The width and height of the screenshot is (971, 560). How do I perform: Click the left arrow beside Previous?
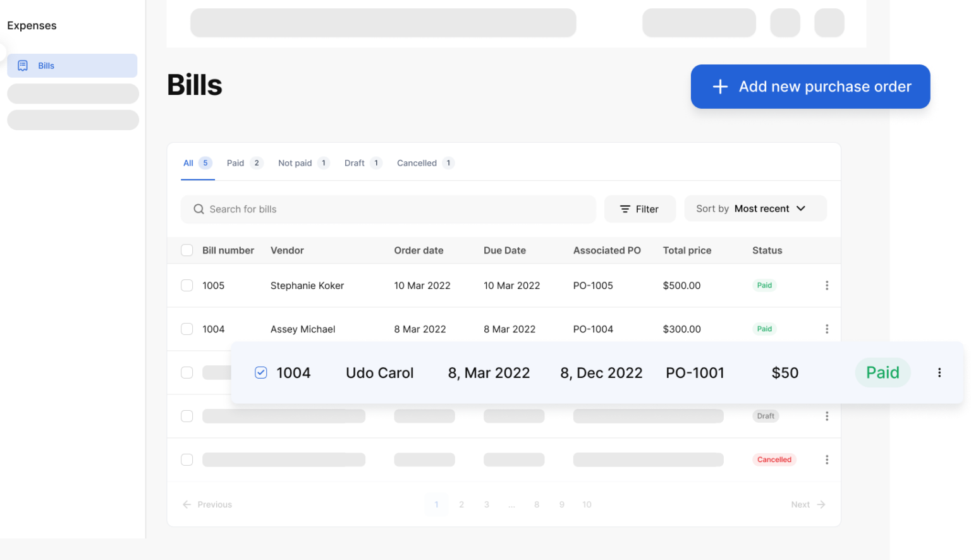tap(186, 504)
